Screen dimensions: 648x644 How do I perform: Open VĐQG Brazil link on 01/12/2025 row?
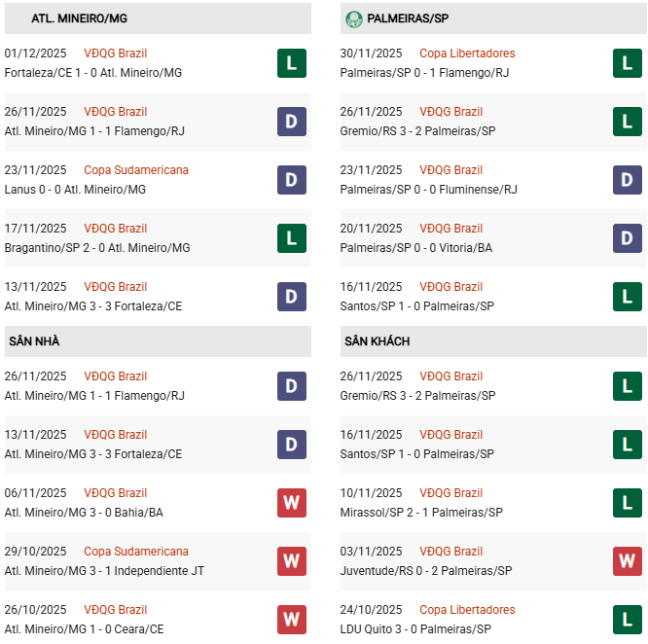[x=116, y=54]
